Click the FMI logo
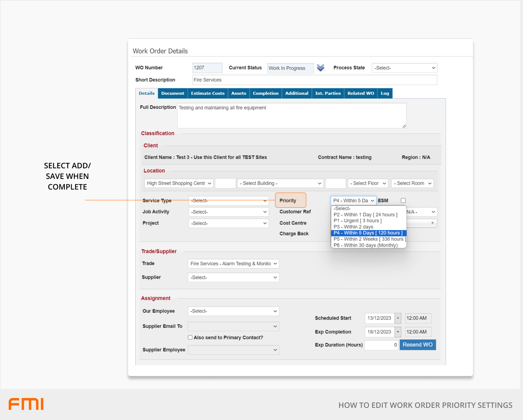The image size is (523, 420). (26, 404)
